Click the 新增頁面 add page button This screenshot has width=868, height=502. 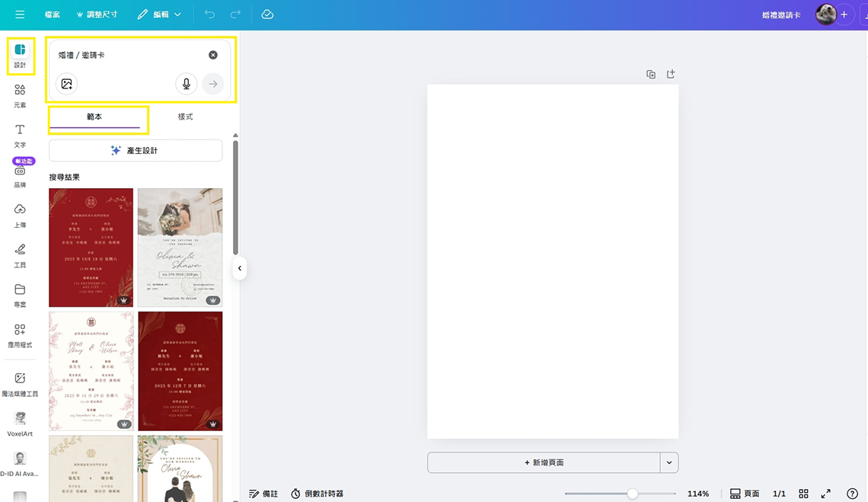click(x=544, y=462)
